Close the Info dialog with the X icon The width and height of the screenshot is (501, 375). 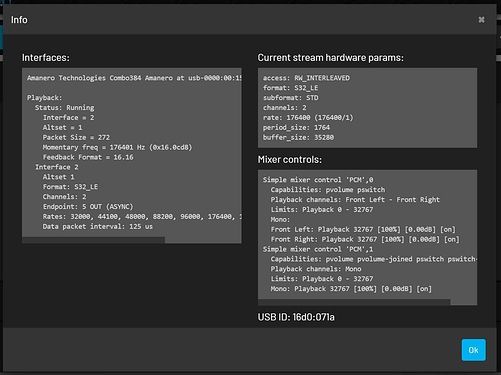481,20
